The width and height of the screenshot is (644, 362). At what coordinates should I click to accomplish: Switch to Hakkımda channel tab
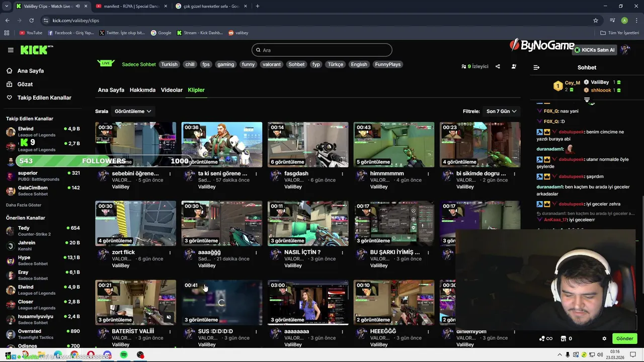[x=142, y=90]
